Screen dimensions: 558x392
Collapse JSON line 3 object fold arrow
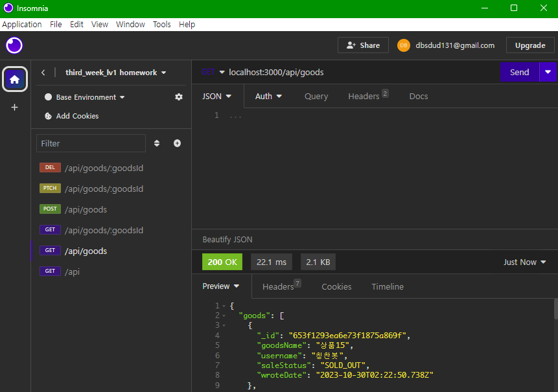point(224,325)
